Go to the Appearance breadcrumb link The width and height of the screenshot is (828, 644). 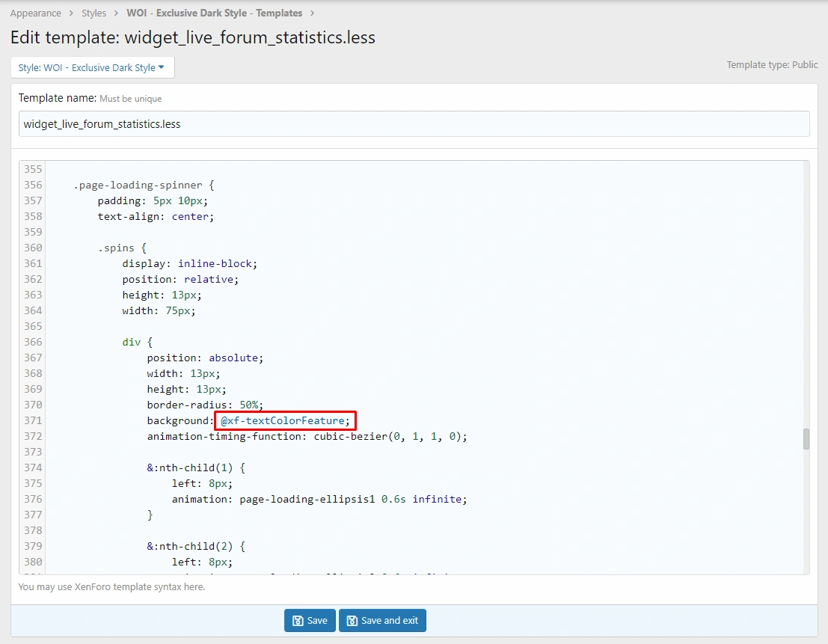point(35,13)
